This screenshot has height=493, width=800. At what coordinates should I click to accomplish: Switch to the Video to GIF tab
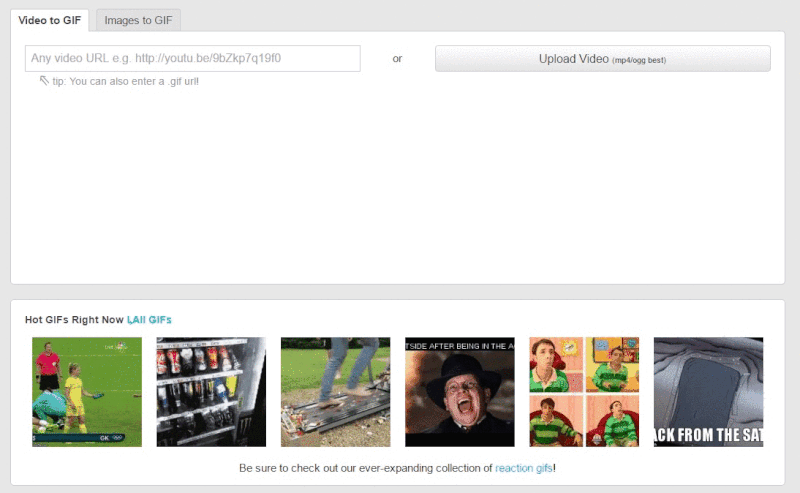(x=49, y=20)
